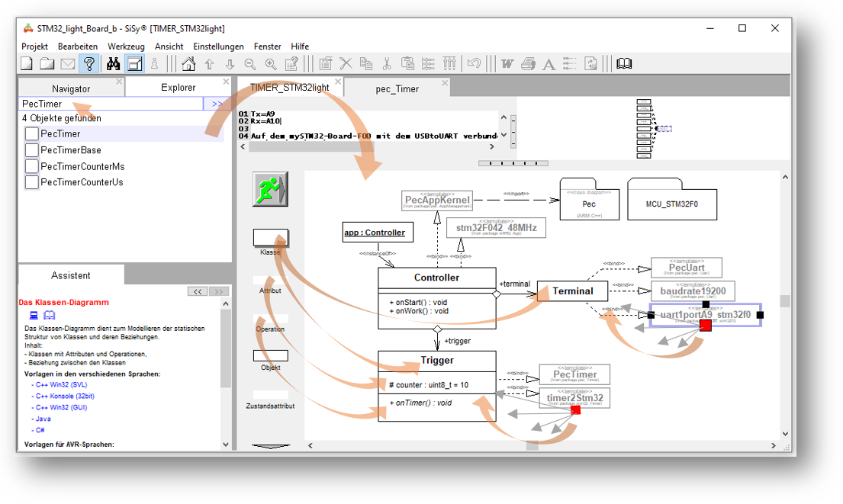This screenshot has height=504, width=843.
Task: Click the zoom in magnifier icon
Action: point(271,64)
